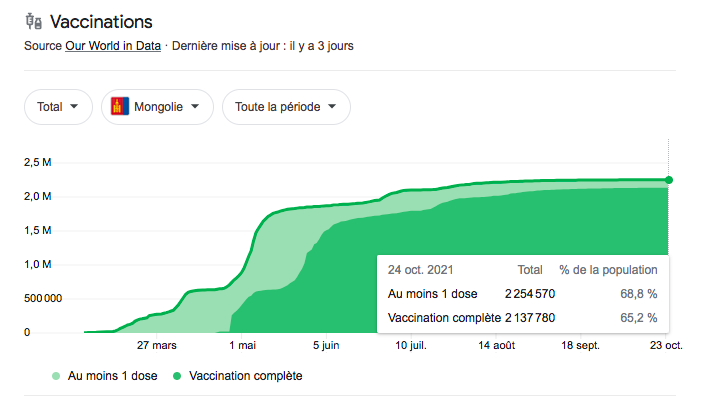Click the 10 juil. axis label
This screenshot has height=406, width=724.
(413, 345)
